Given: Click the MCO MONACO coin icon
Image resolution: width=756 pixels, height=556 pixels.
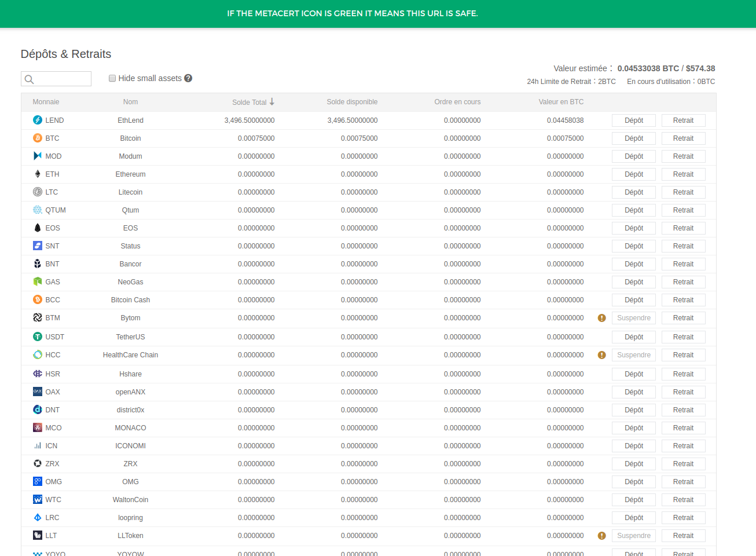Looking at the screenshot, I should click(38, 427).
